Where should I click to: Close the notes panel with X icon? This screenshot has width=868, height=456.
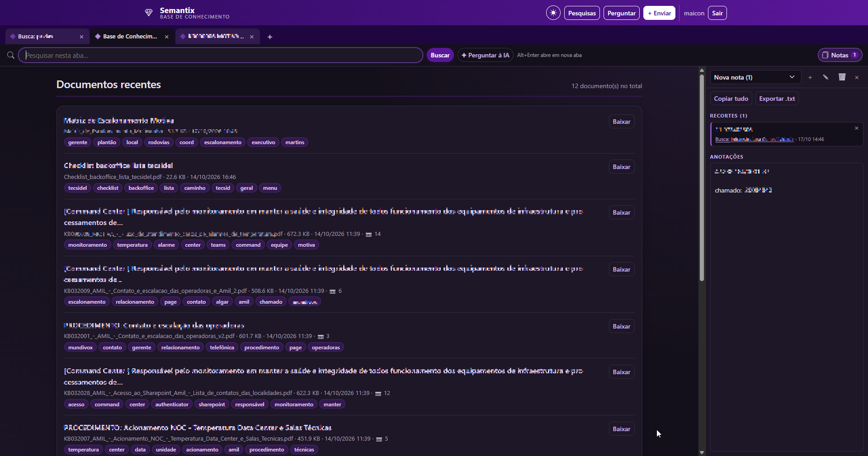pyautogui.click(x=857, y=78)
